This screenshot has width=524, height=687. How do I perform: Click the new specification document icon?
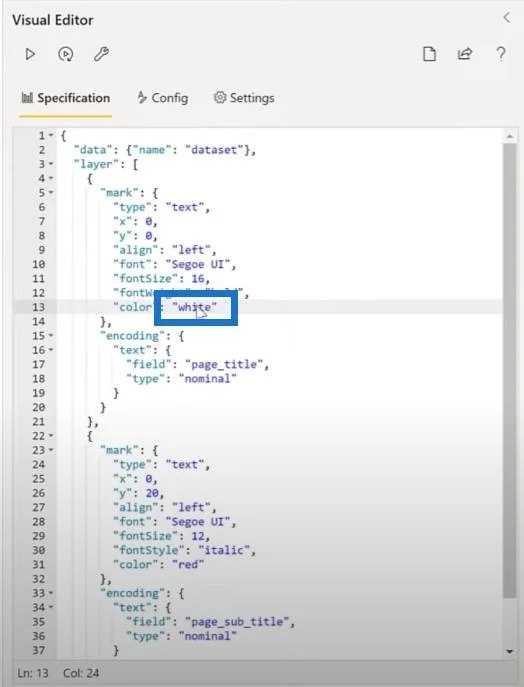[x=429, y=54]
